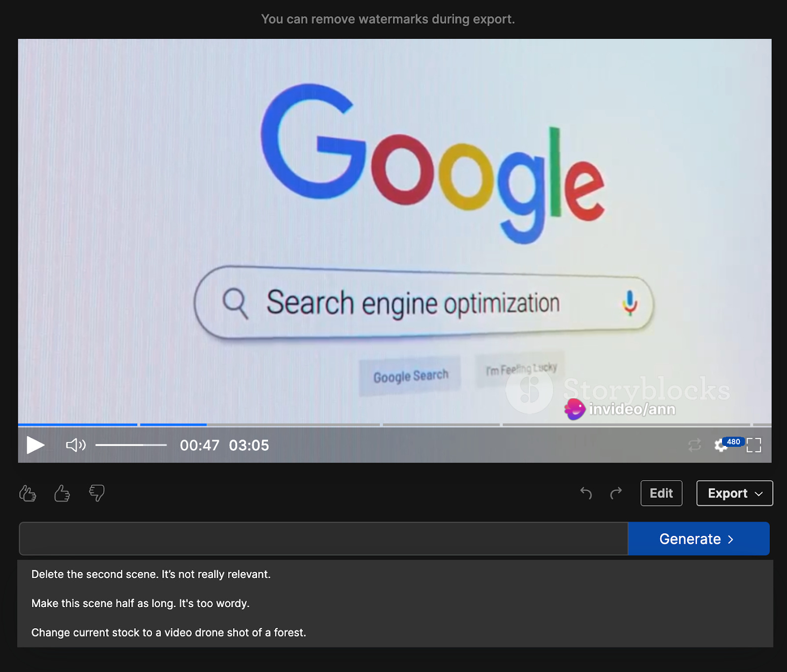Seek within the first timeline scene segment
This screenshot has width=787, height=672.
[78, 424]
